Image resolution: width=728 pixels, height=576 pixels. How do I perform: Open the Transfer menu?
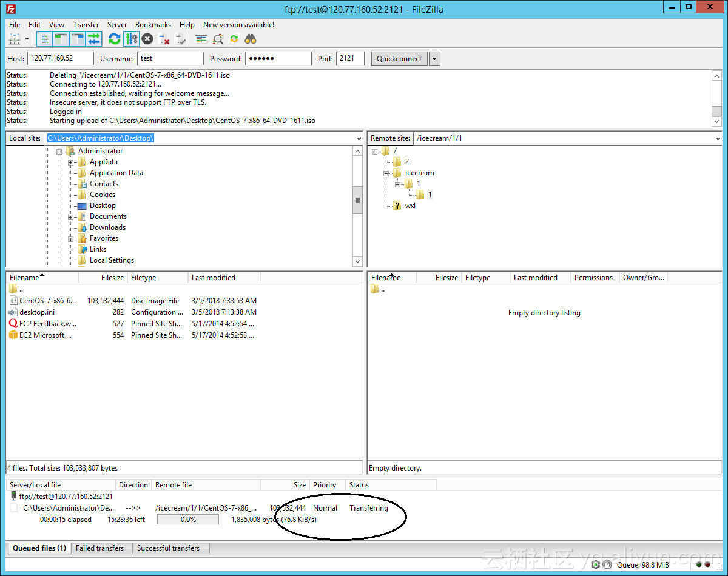pyautogui.click(x=86, y=25)
